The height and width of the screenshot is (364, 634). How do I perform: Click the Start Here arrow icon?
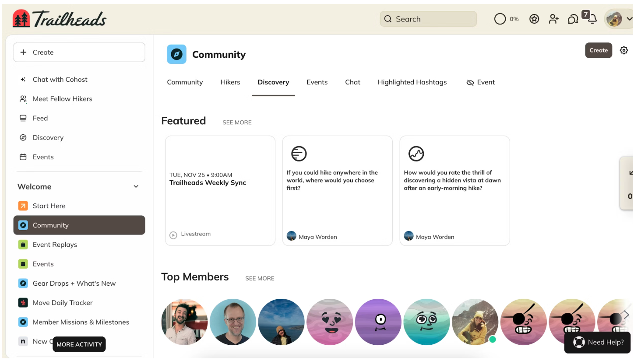pos(23,206)
